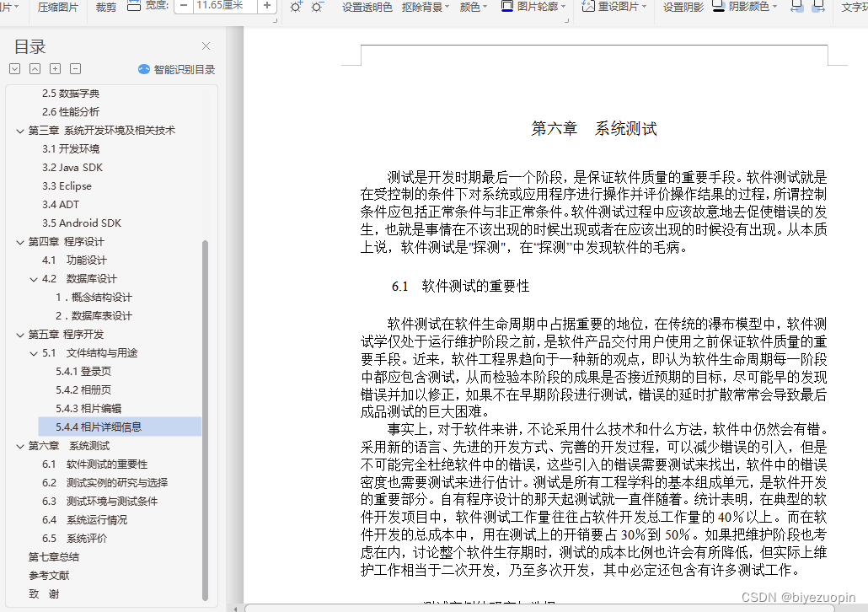Click 智能识别目录 smart outline button
Image resolution: width=868 pixels, height=612 pixels.
pos(177,69)
